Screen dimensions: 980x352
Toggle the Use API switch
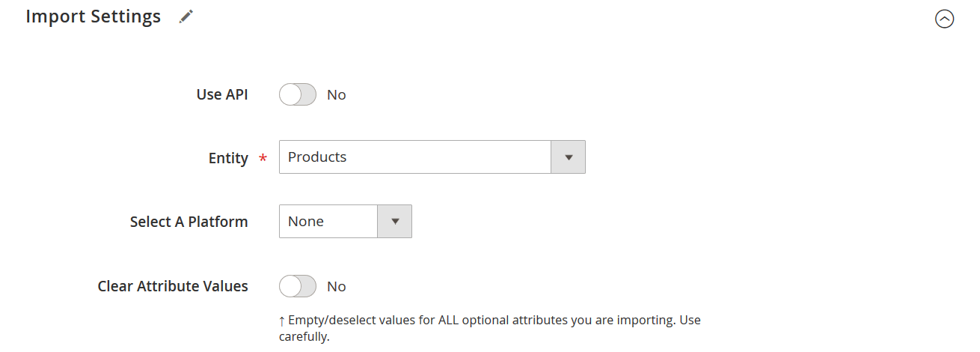click(298, 94)
